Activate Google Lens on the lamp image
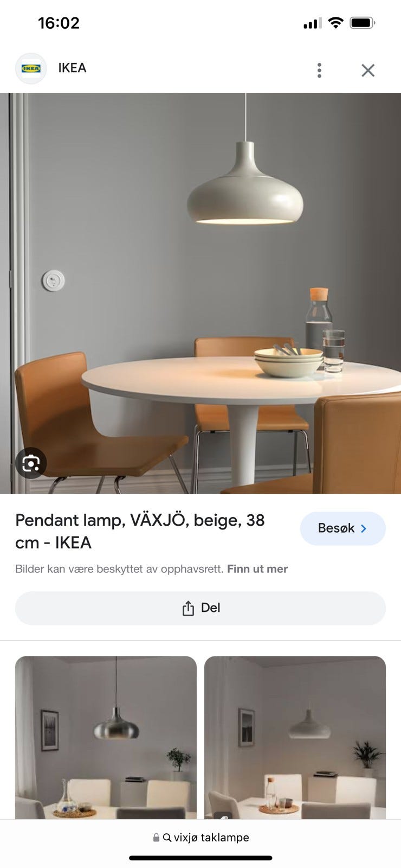401x868 pixels. tap(31, 463)
